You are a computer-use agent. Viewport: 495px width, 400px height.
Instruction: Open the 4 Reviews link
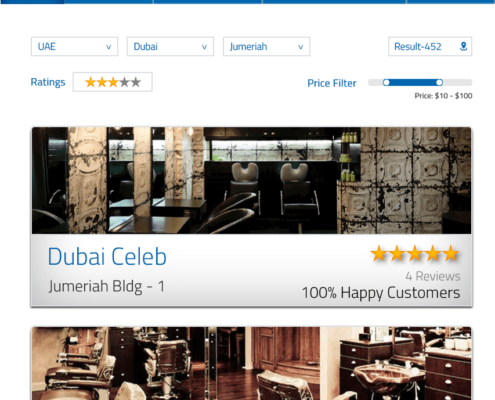click(433, 276)
